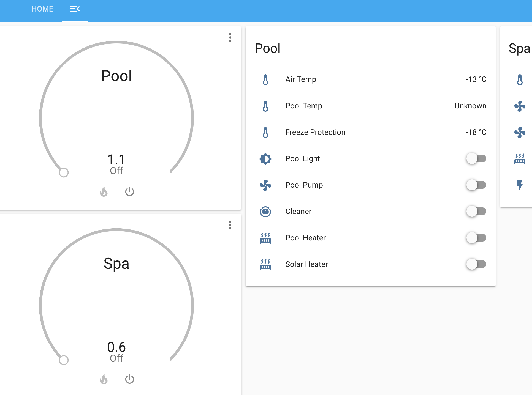
Task: Select the flame heat mode icon on Pool thermostat
Action: 104,192
